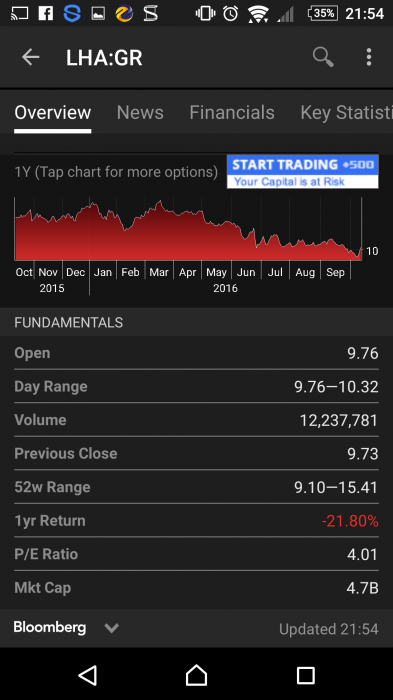Switch to the News tab
Viewport: 393px width, 700px height.
(x=140, y=112)
